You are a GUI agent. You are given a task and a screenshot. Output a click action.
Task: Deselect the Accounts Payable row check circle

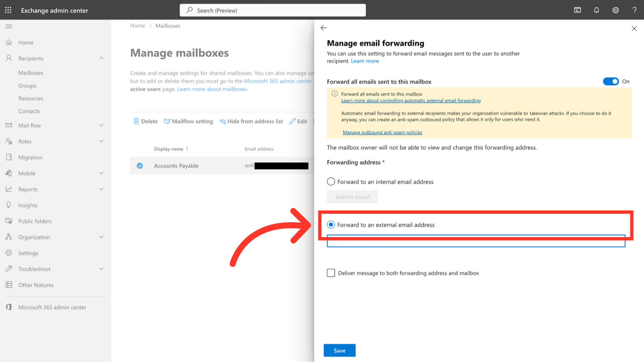coord(140,166)
